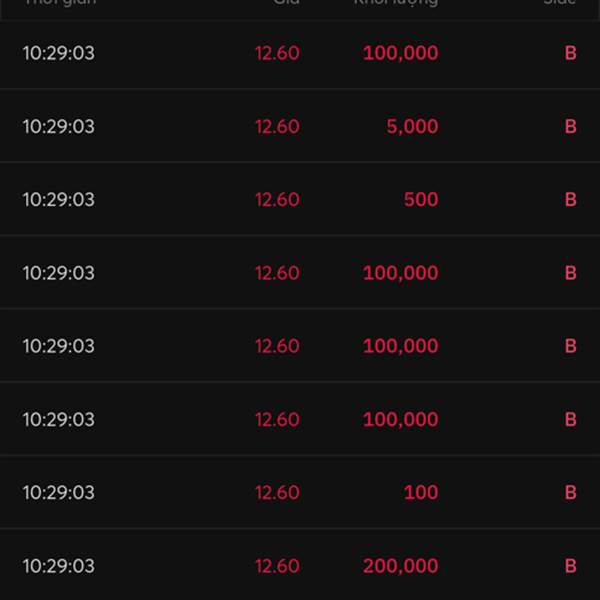Click the 200,000 volume value

click(x=400, y=566)
